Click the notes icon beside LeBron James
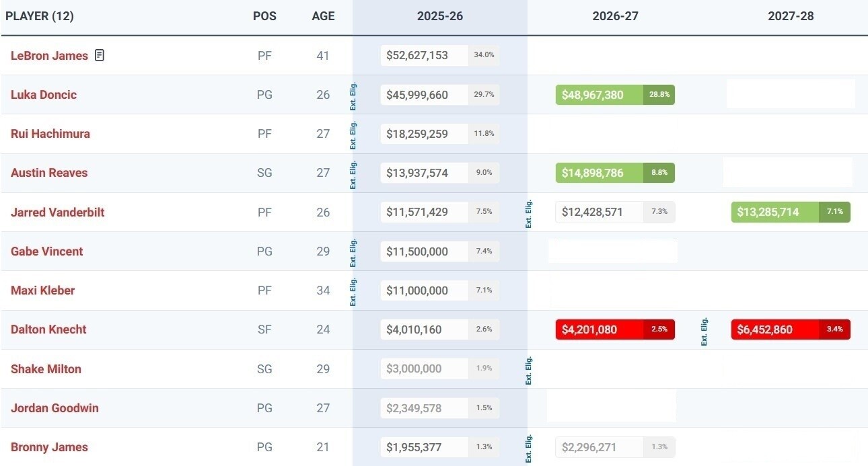The width and height of the screenshot is (868, 466). pyautogui.click(x=100, y=55)
